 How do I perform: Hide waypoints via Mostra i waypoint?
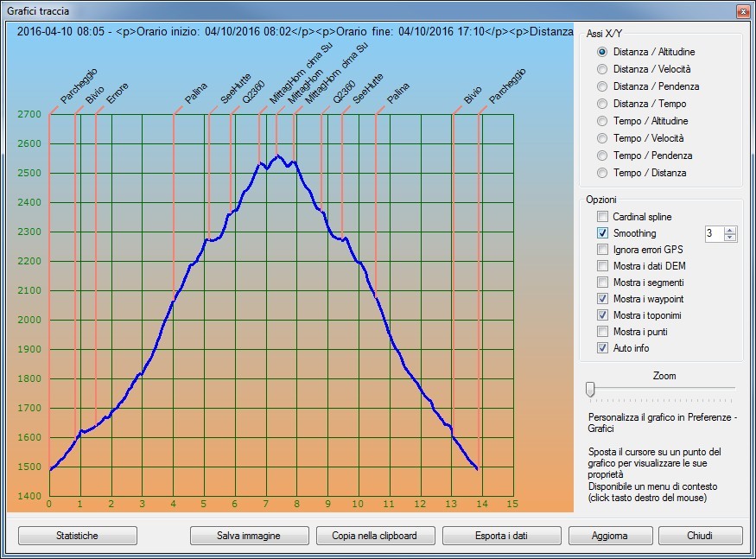(603, 299)
